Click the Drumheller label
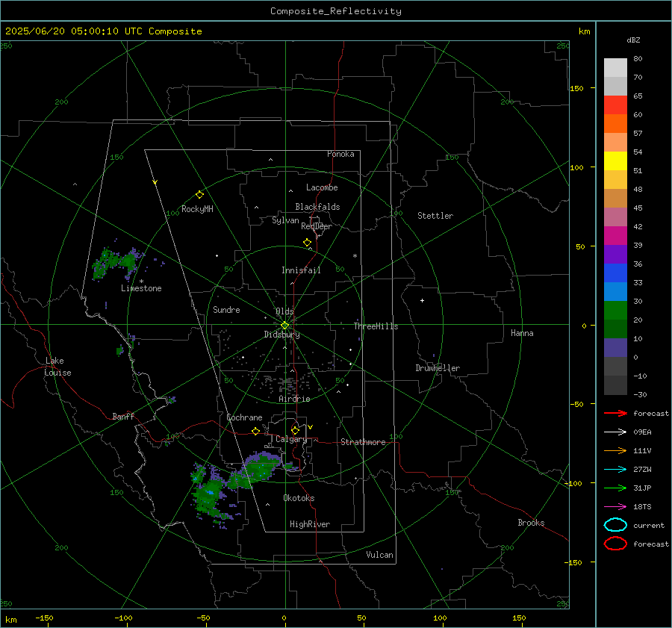Screen dimensions: 672x628 [x=438, y=368]
